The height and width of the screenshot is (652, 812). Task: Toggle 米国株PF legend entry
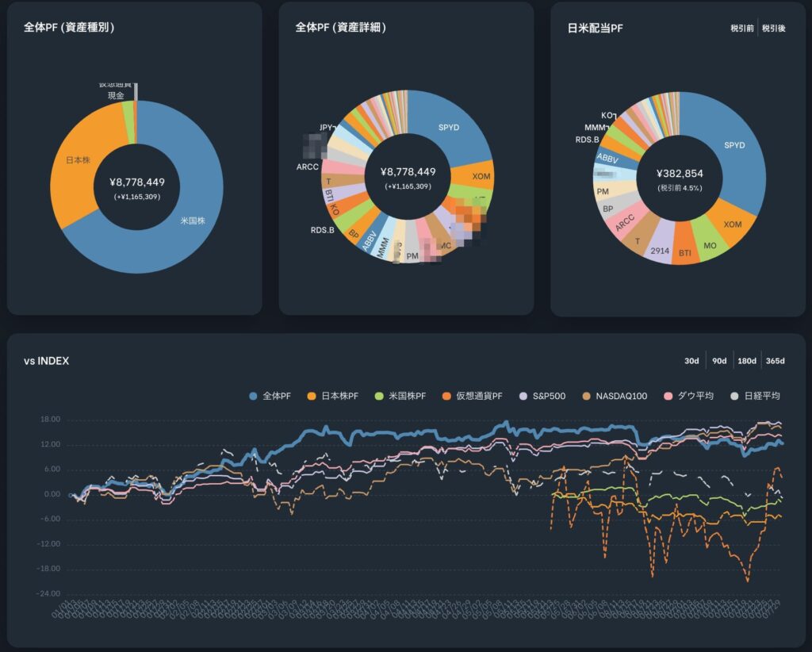pos(380,396)
